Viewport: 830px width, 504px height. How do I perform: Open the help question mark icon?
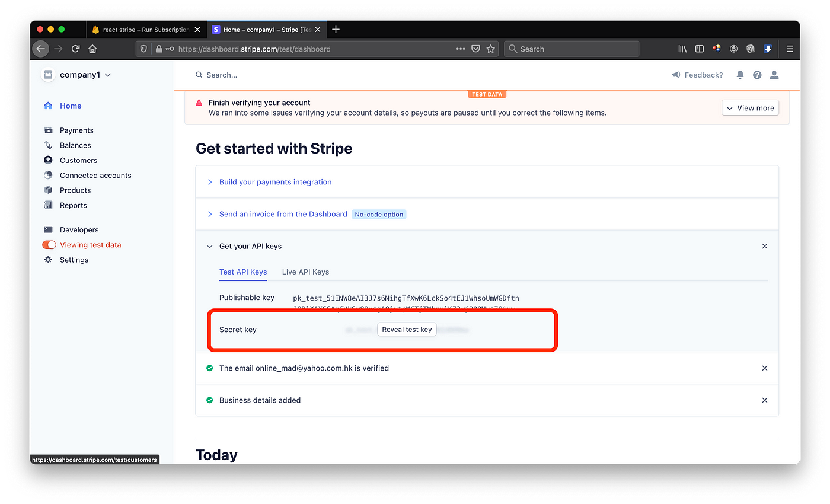click(757, 75)
